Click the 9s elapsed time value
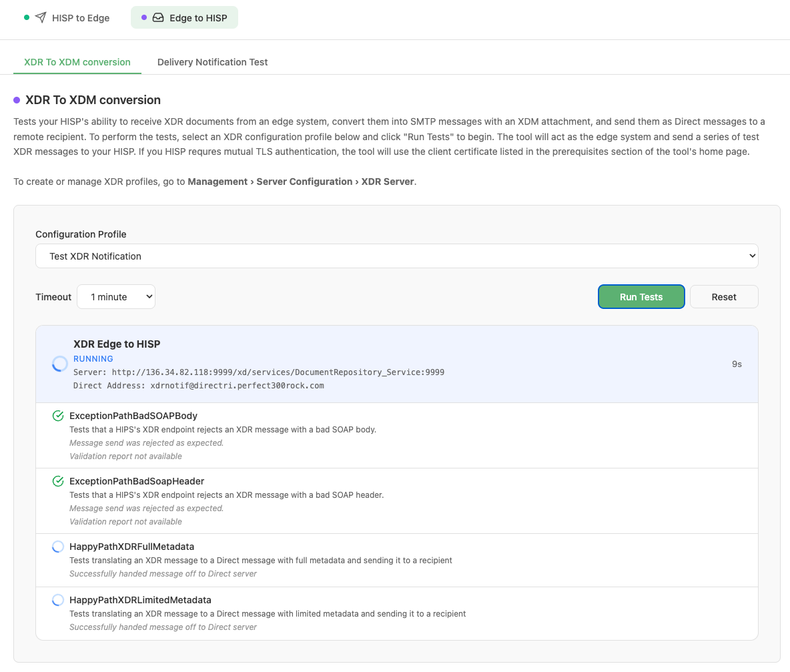 [x=737, y=364]
